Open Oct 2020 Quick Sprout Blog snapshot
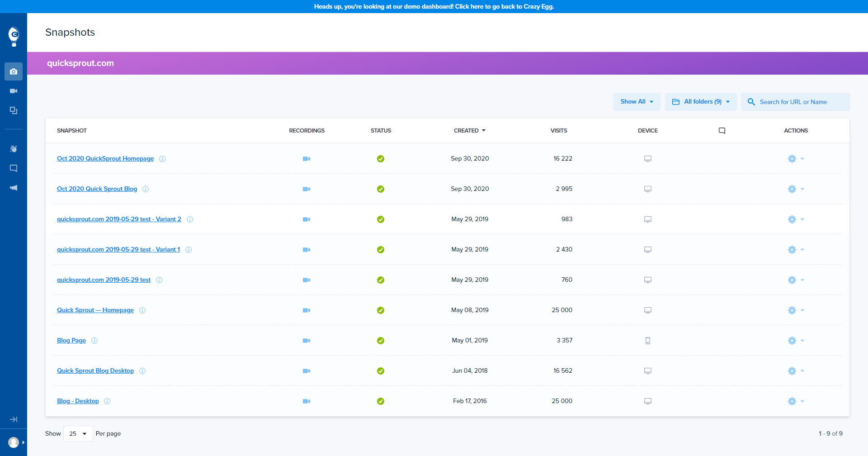Image resolution: width=868 pixels, height=456 pixels. pos(97,189)
